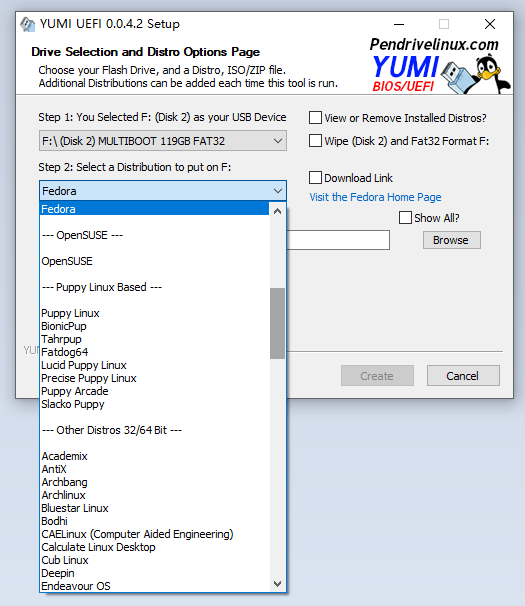Viewport: 525px width, 606px height.
Task: Select Precise Puppy Linux
Action: [154, 378]
